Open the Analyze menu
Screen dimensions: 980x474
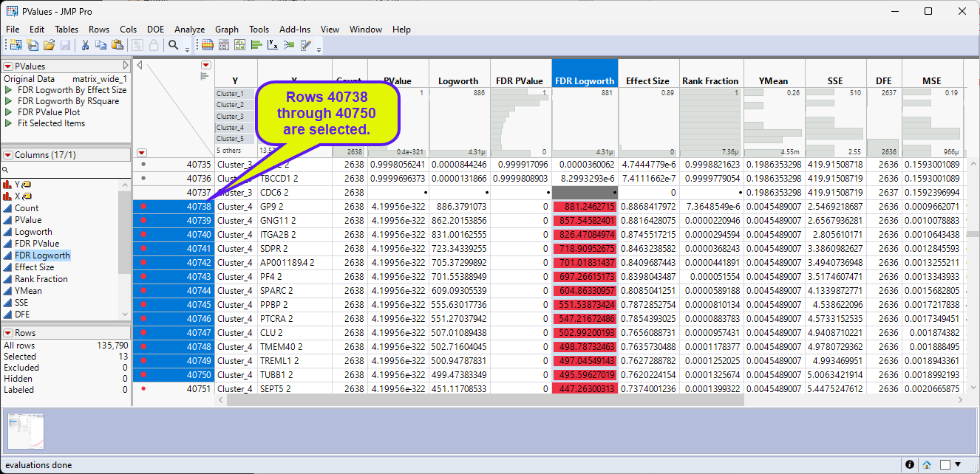coord(189,30)
